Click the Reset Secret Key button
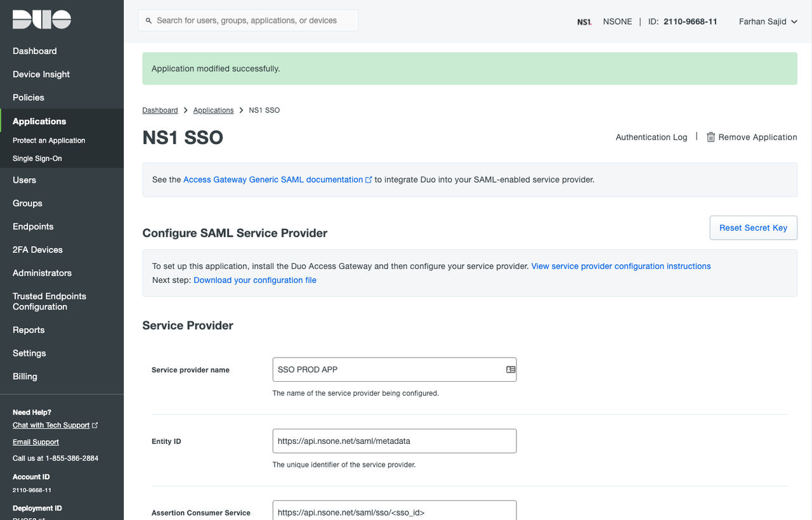The width and height of the screenshot is (812, 520). (x=753, y=228)
